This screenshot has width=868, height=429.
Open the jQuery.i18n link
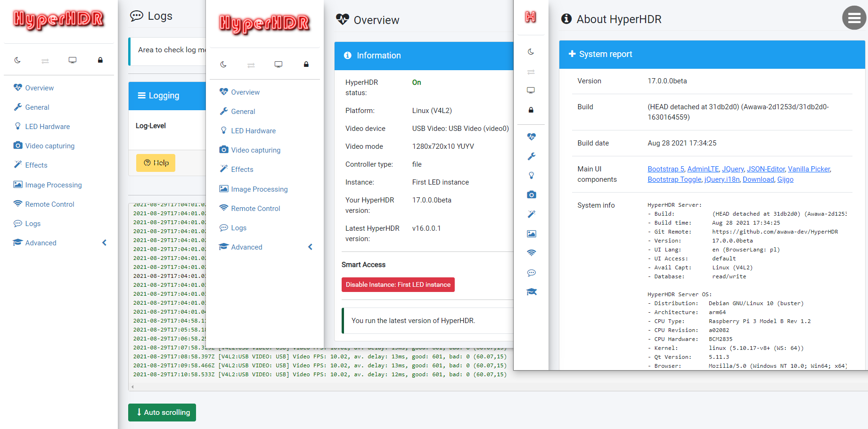click(722, 179)
